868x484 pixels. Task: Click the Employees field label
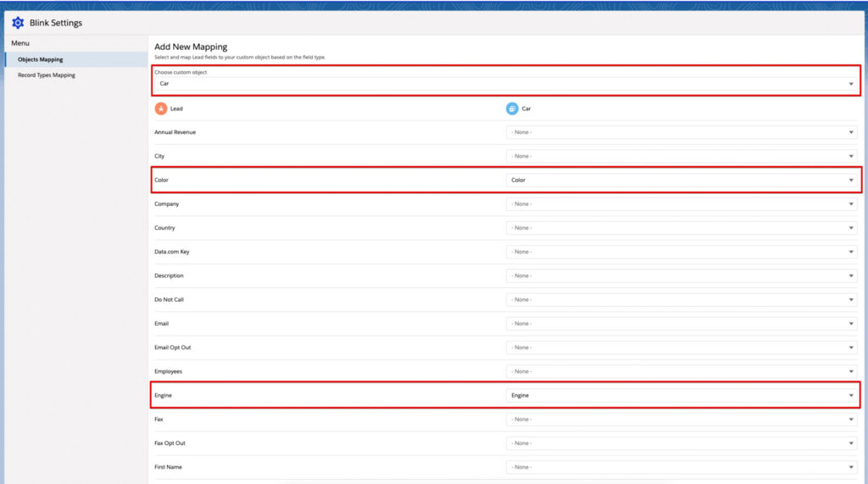[x=169, y=371]
